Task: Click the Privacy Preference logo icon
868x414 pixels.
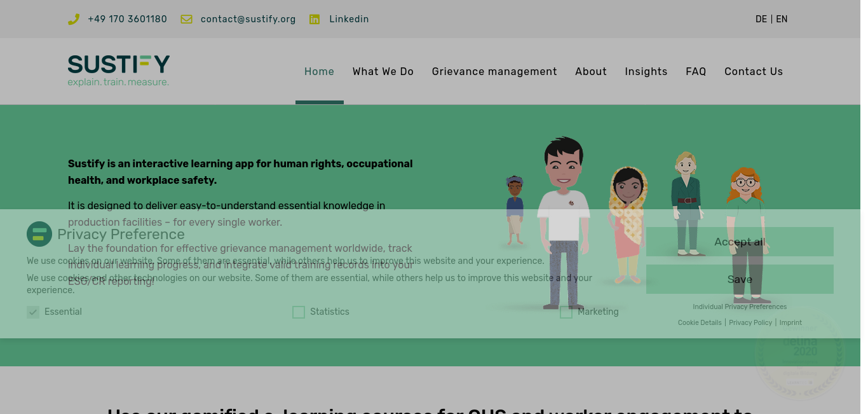Action: point(39,234)
